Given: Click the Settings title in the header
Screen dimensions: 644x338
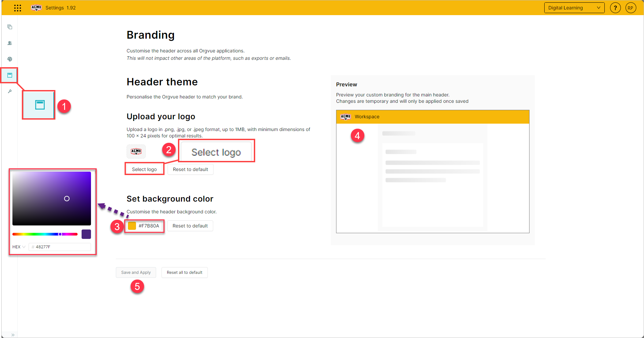Looking at the screenshot, I should [x=54, y=8].
